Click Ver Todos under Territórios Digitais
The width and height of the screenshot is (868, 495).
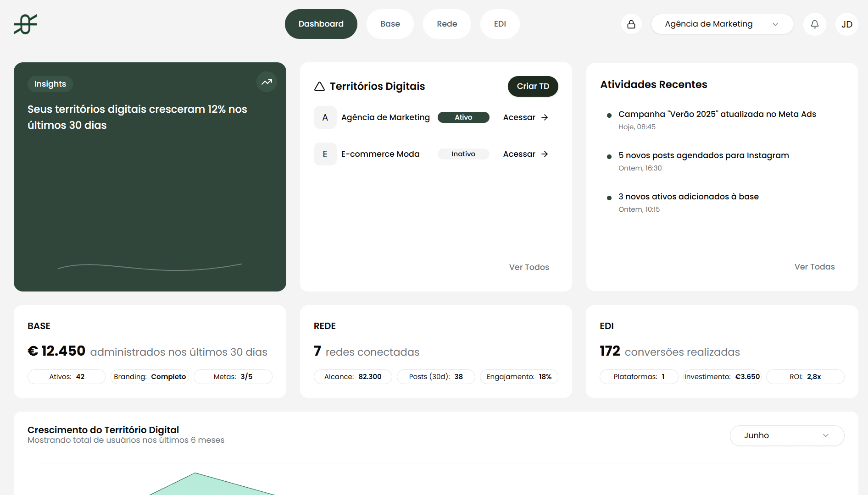[529, 267]
